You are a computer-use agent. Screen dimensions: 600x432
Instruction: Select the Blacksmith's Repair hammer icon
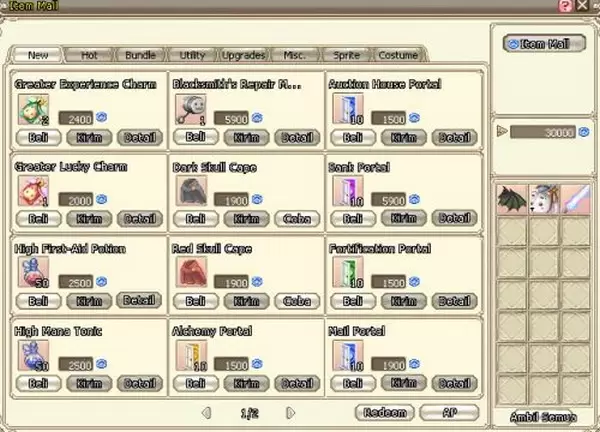[191, 109]
